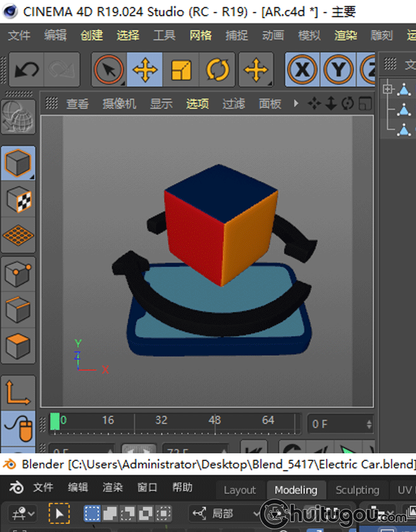The width and height of the screenshot is (416, 532).
Task: Click the go-to-start playback button
Action: [253, 448]
